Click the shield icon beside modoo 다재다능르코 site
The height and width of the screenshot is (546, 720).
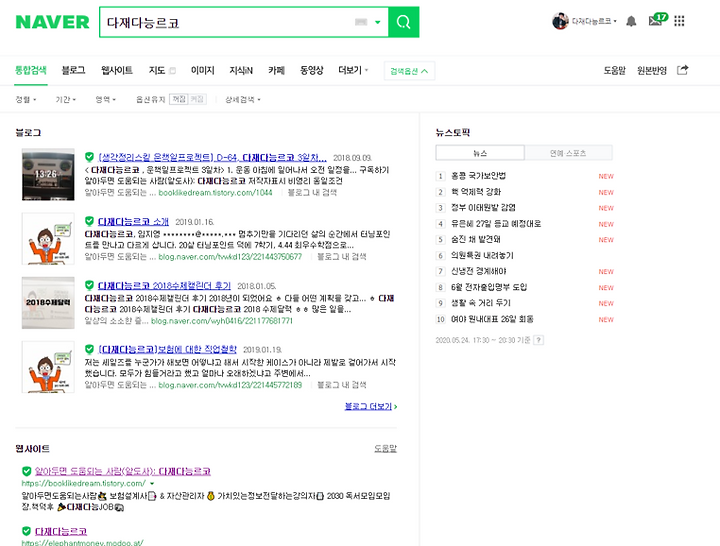click(x=27, y=531)
